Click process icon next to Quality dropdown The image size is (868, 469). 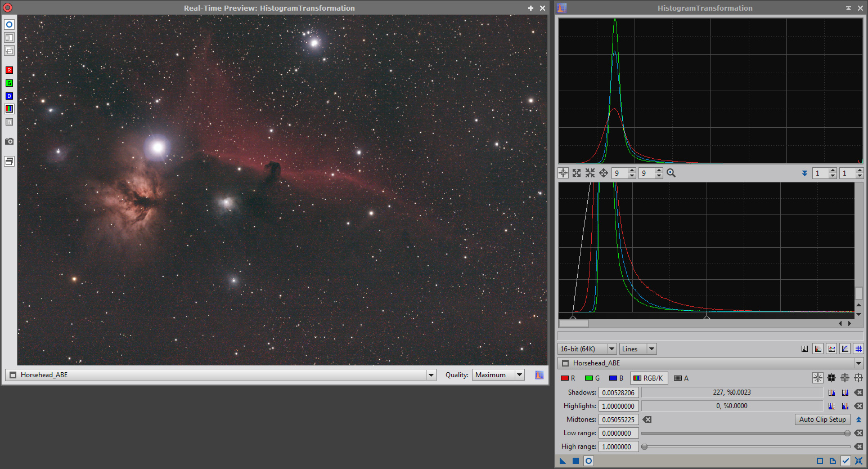click(x=539, y=375)
